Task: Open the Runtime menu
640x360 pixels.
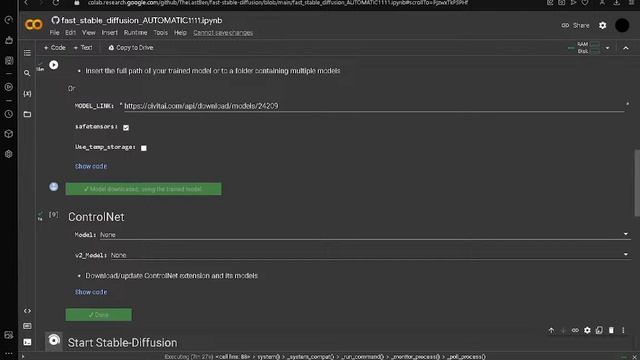Action: point(136,33)
